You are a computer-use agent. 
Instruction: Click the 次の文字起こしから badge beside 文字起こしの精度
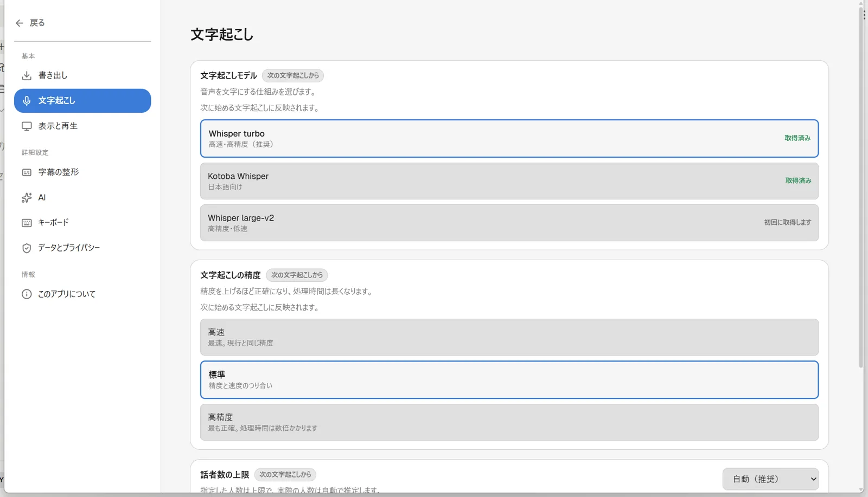click(x=297, y=275)
